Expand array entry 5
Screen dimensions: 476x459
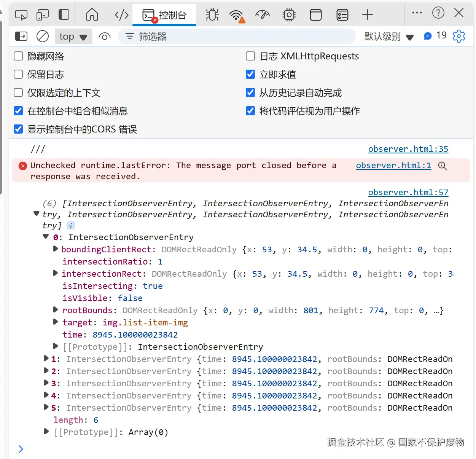46,407
